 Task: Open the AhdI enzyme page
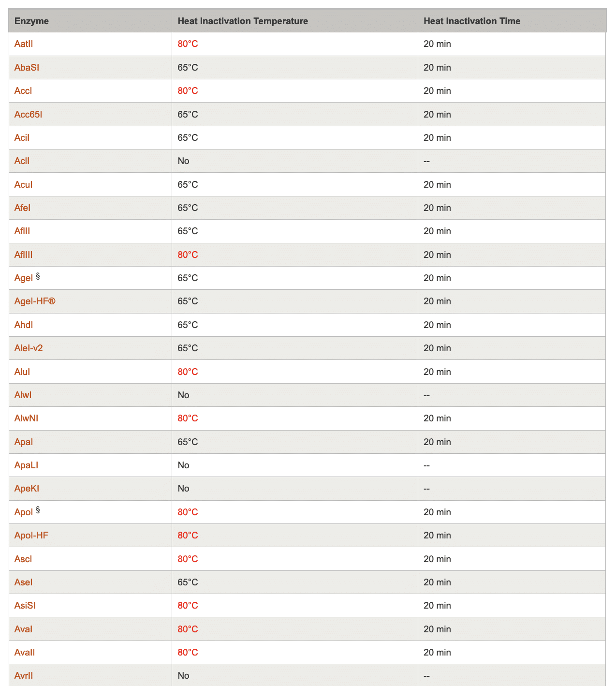[x=24, y=325]
